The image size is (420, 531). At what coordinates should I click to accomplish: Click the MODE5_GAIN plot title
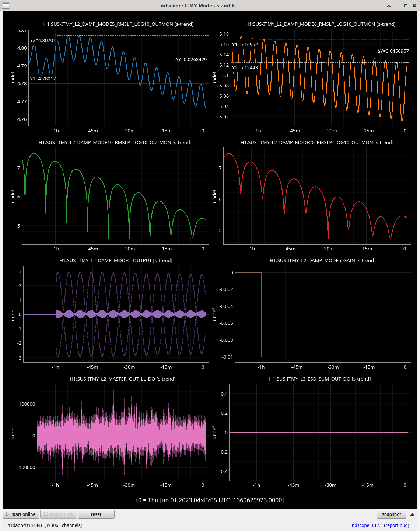click(x=323, y=260)
